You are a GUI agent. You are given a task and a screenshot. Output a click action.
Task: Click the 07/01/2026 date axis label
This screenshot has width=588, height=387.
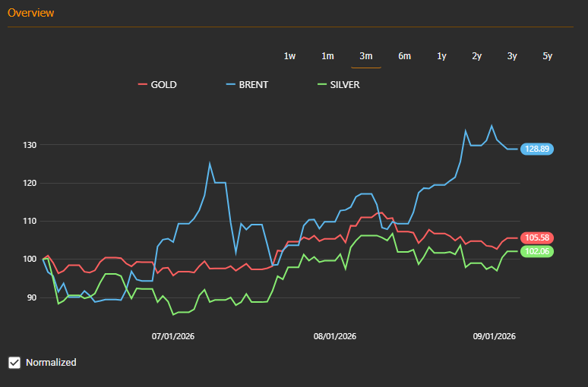point(173,336)
